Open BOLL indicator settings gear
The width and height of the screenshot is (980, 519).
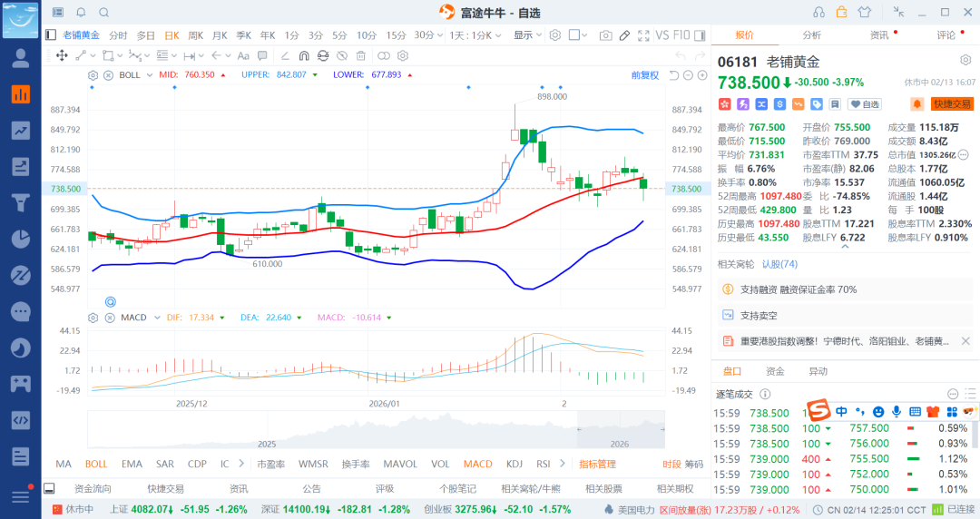(x=93, y=74)
